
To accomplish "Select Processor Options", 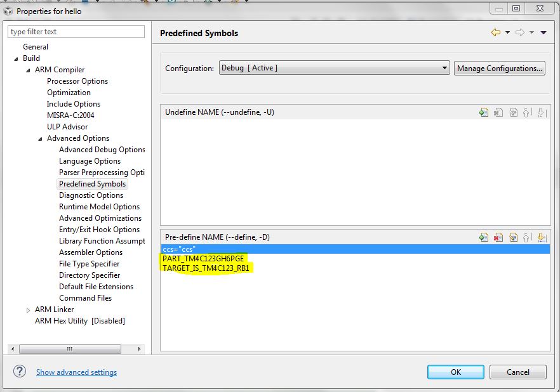I will (77, 81).
